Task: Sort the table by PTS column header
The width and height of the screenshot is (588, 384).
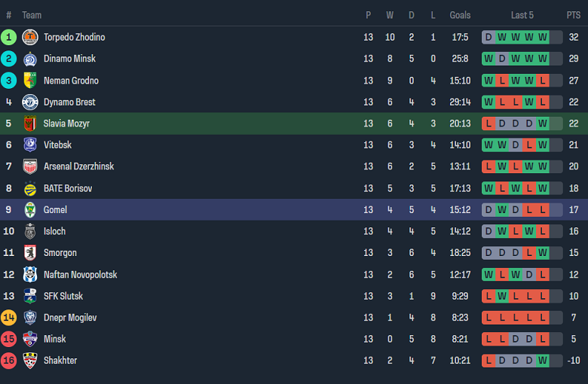Action: [574, 15]
